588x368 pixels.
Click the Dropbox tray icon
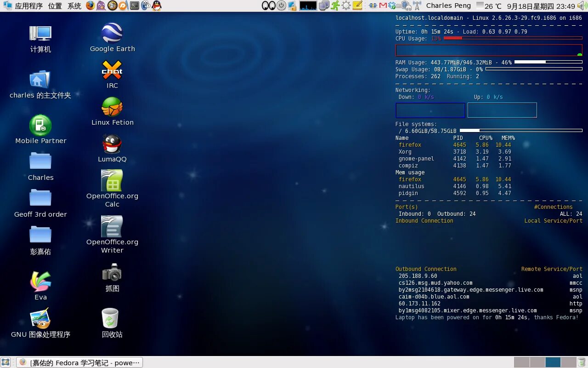click(392, 6)
